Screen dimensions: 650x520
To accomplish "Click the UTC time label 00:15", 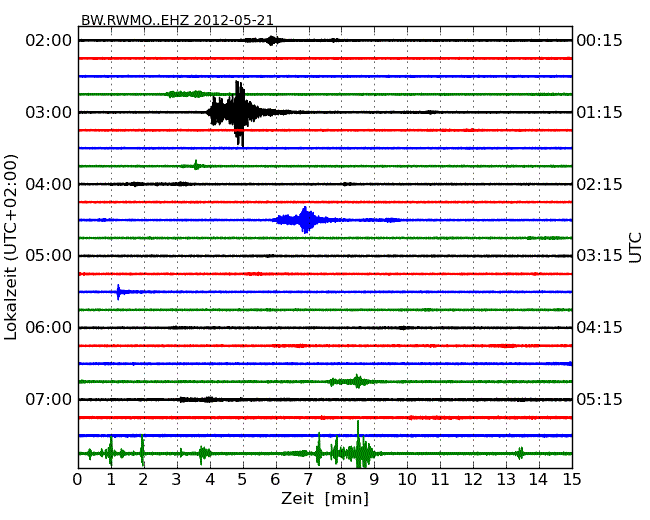I will point(599,41).
